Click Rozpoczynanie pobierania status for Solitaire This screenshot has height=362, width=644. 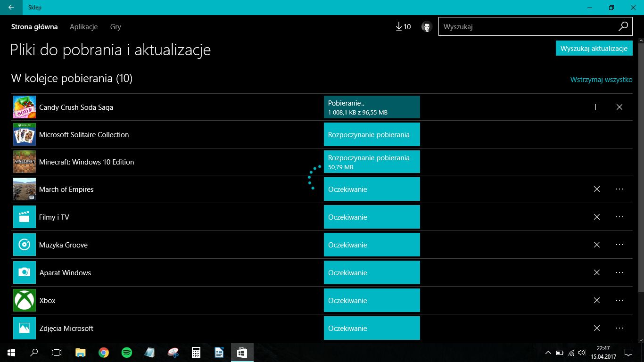point(372,134)
